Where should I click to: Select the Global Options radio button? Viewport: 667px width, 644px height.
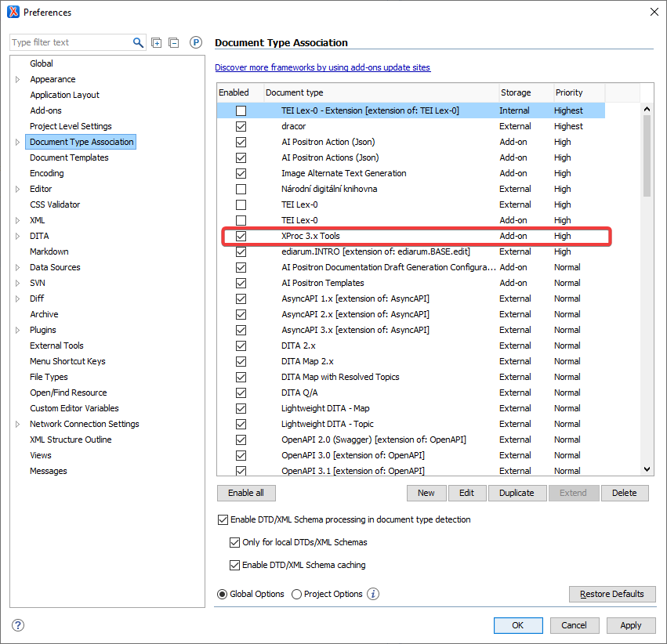pyautogui.click(x=222, y=595)
